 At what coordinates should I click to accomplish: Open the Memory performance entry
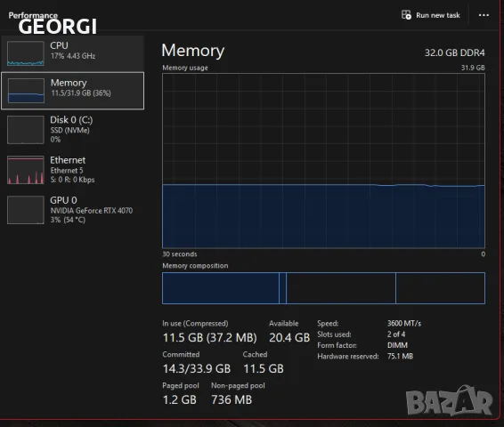point(73,91)
